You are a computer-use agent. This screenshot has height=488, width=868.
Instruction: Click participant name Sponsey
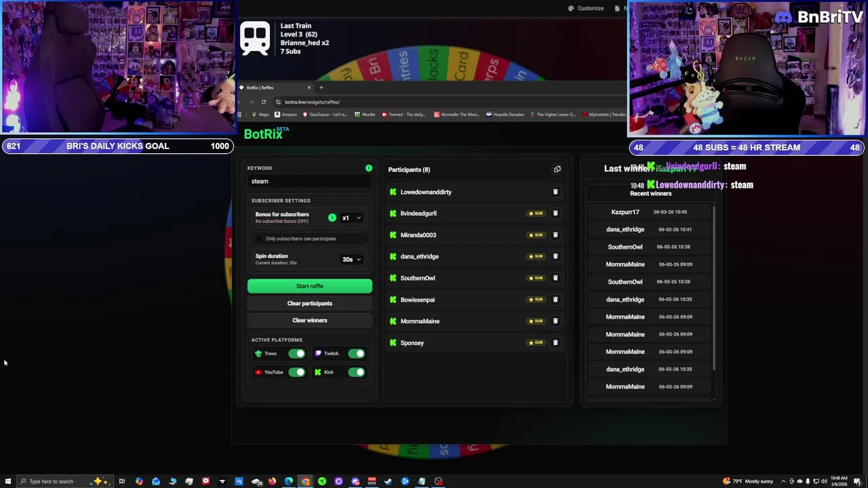click(412, 343)
